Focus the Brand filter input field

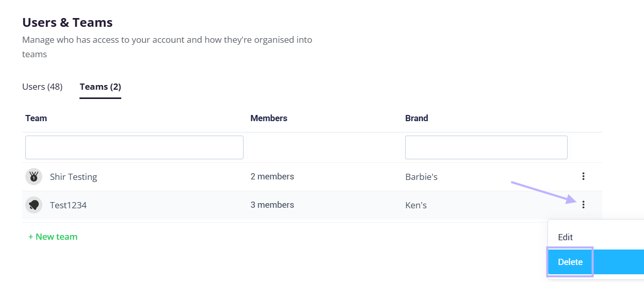pyautogui.click(x=486, y=147)
